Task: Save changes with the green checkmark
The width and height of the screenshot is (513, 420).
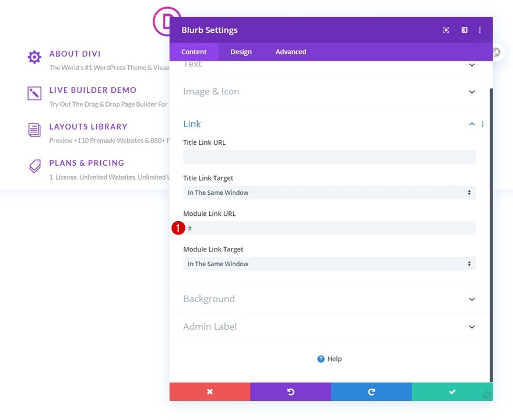Action: click(452, 391)
